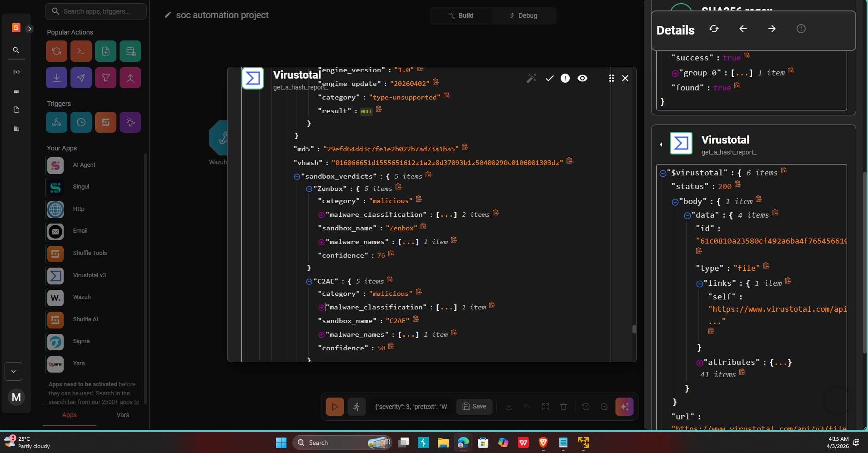
Task: Go to next result in Details
Action: (772, 29)
